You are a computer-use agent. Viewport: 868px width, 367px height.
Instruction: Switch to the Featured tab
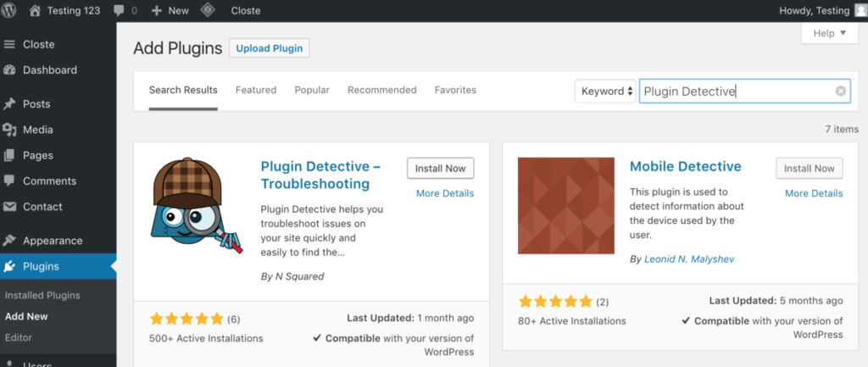pyautogui.click(x=256, y=90)
